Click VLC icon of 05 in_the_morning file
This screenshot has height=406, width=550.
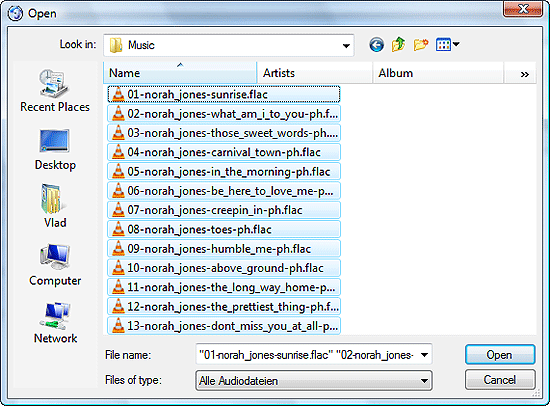(x=118, y=171)
